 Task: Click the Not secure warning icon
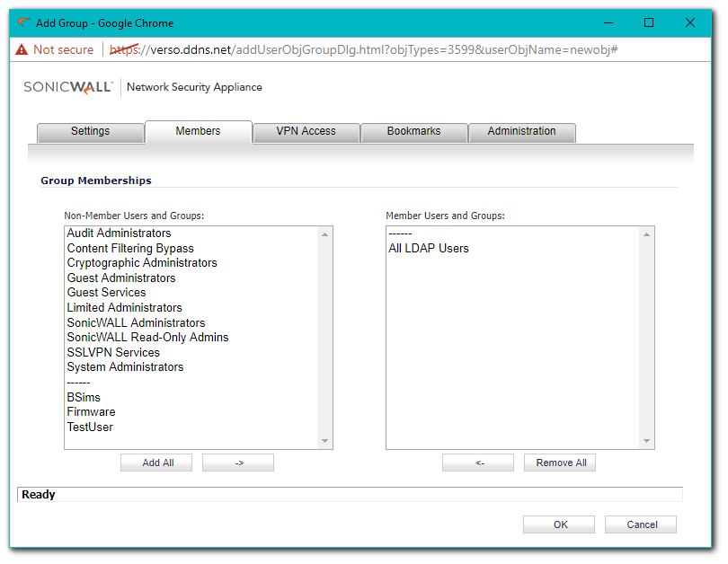[x=21, y=50]
